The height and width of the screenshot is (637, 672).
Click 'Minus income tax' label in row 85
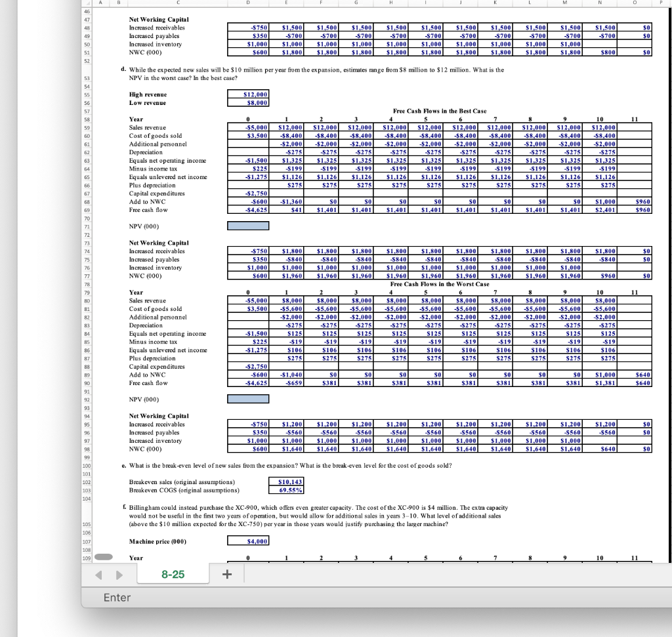(153, 342)
